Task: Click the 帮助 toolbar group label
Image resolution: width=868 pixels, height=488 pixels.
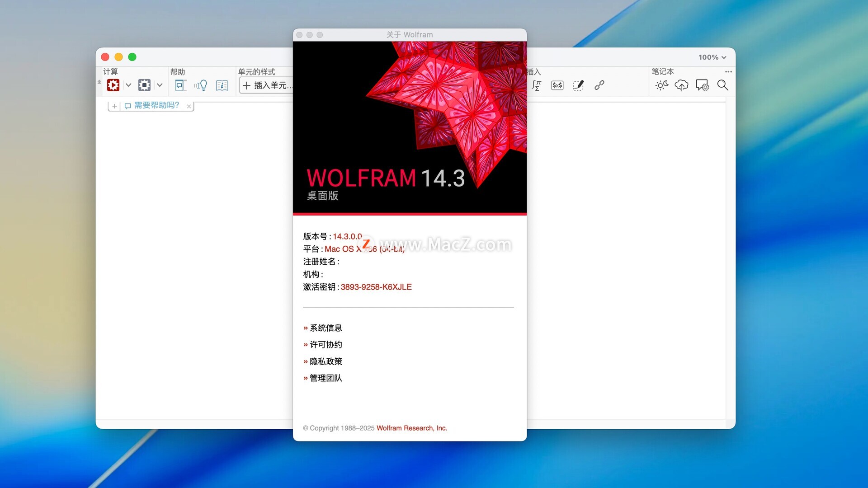Action: pyautogui.click(x=178, y=72)
